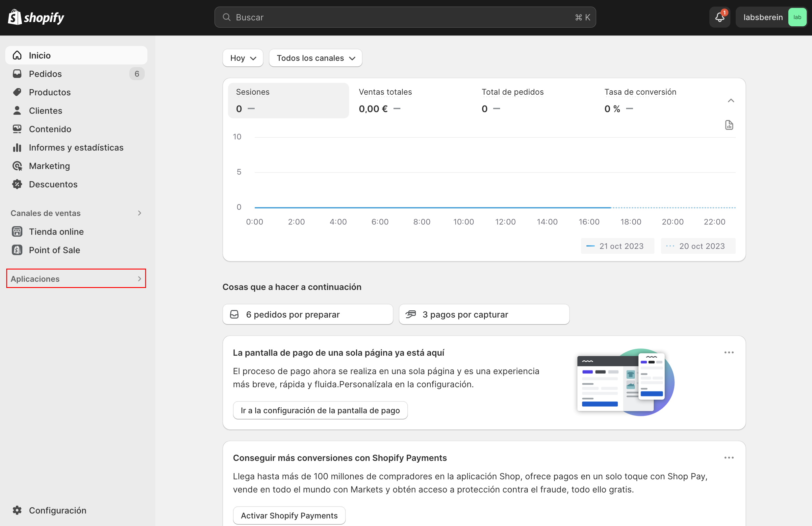
Task: Collapse the metrics panel with chevron
Action: 730,100
